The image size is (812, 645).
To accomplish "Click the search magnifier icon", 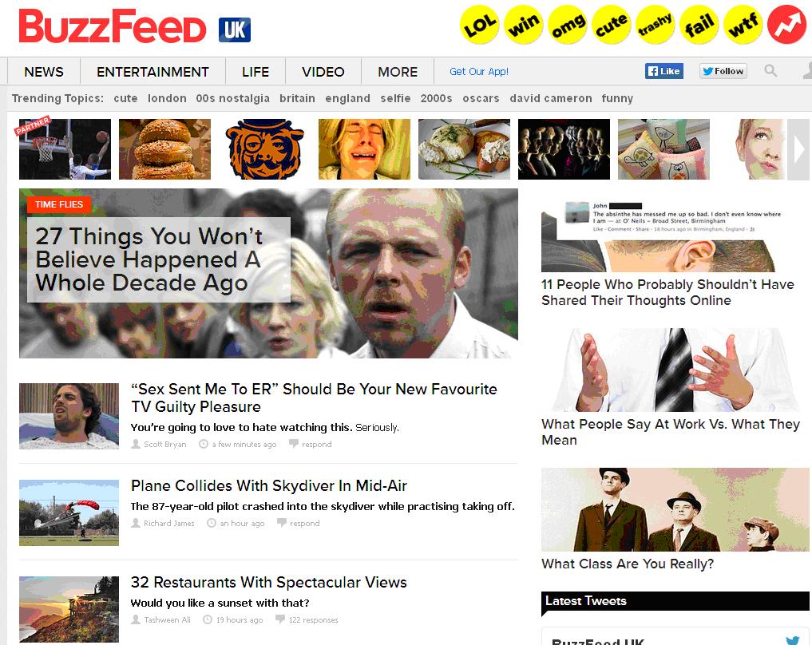I will [x=770, y=70].
